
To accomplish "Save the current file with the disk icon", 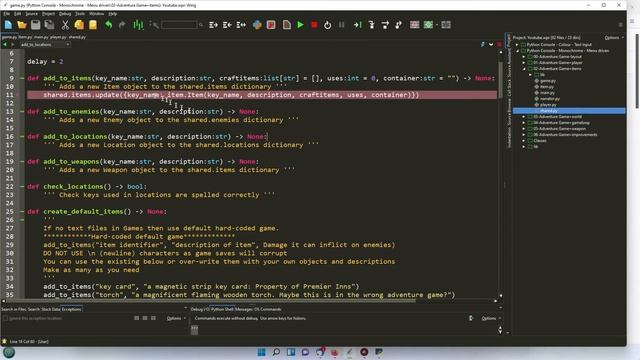I will (x=36, y=25).
